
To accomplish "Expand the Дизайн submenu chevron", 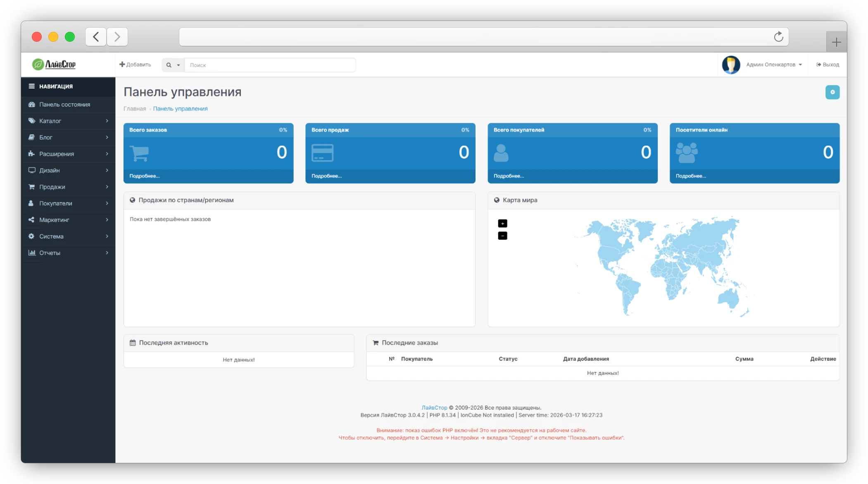I will tap(107, 170).
